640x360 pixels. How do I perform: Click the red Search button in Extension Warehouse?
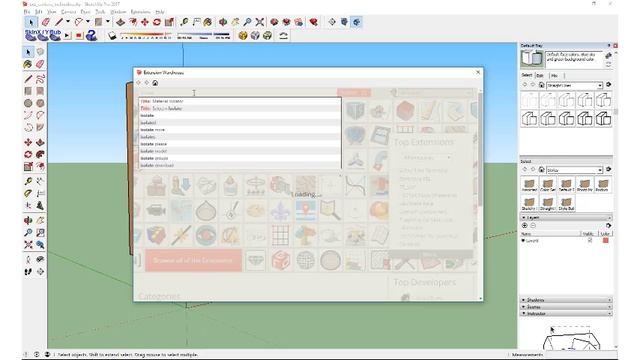pyautogui.click(x=353, y=93)
